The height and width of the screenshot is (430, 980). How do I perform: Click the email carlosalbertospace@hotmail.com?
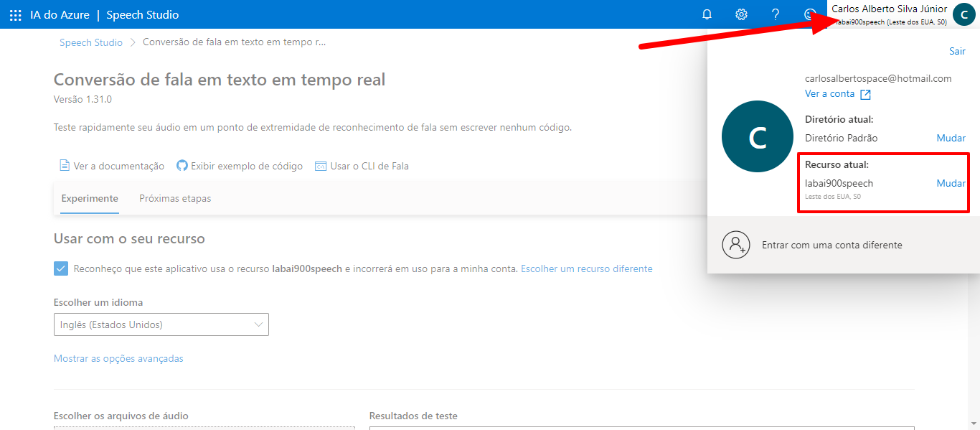878,78
